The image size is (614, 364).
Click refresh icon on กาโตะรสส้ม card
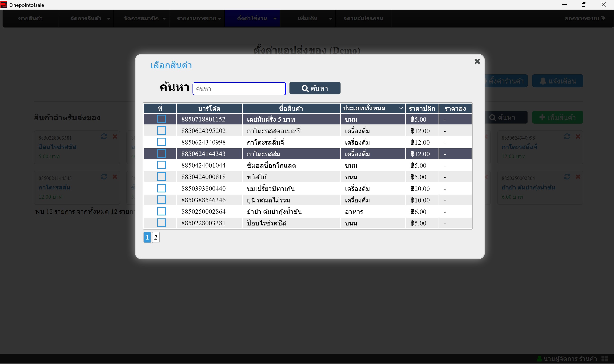click(x=104, y=177)
